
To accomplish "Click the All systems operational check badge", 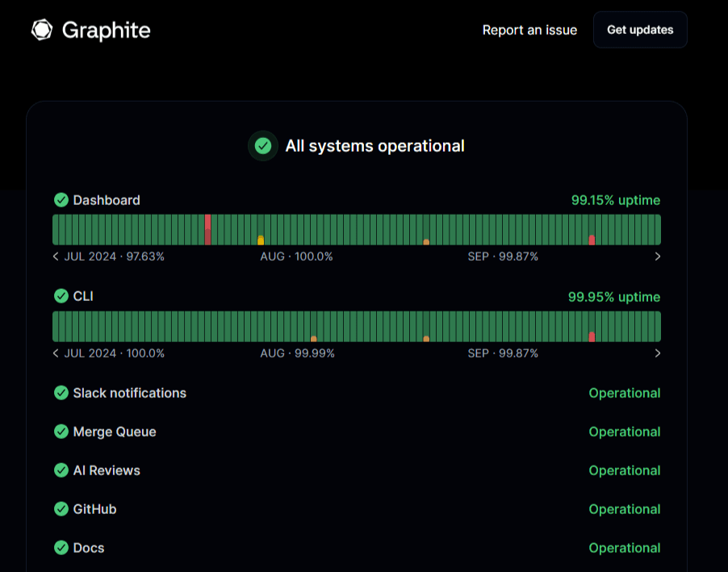I will tap(262, 146).
